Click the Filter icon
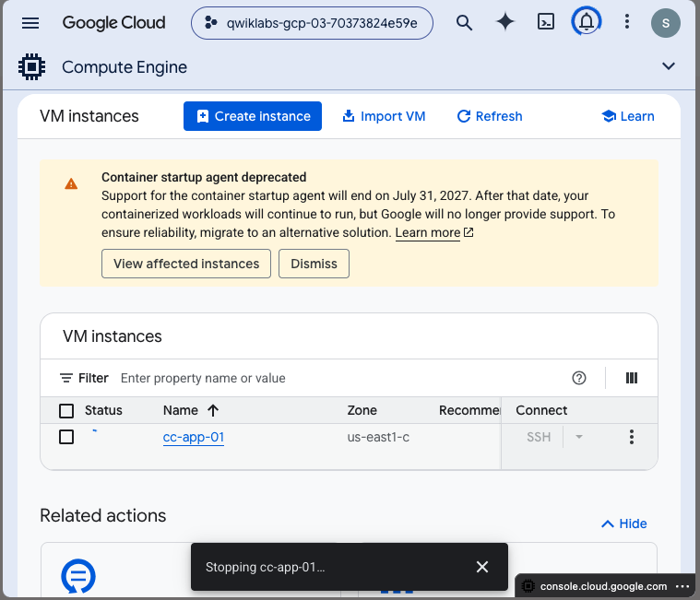The image size is (700, 600). tap(66, 378)
